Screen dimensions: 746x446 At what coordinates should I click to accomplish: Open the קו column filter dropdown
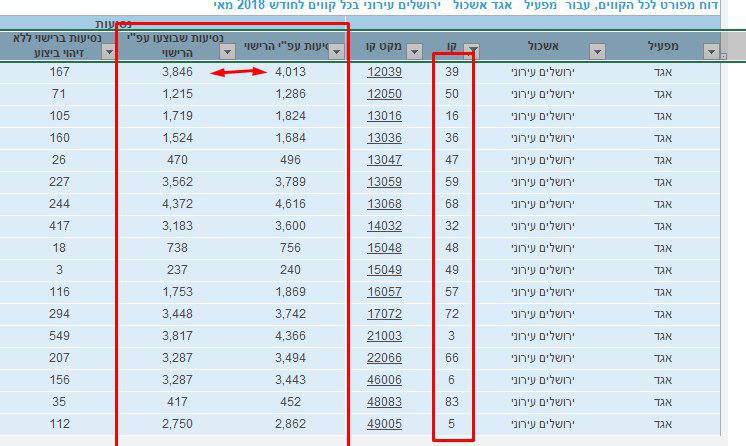coord(471,52)
